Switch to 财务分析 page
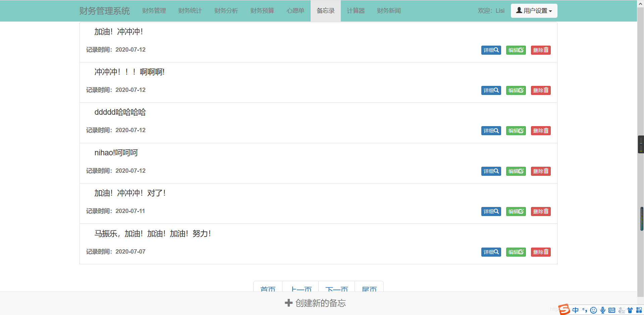The width and height of the screenshot is (644, 315). pos(226,11)
